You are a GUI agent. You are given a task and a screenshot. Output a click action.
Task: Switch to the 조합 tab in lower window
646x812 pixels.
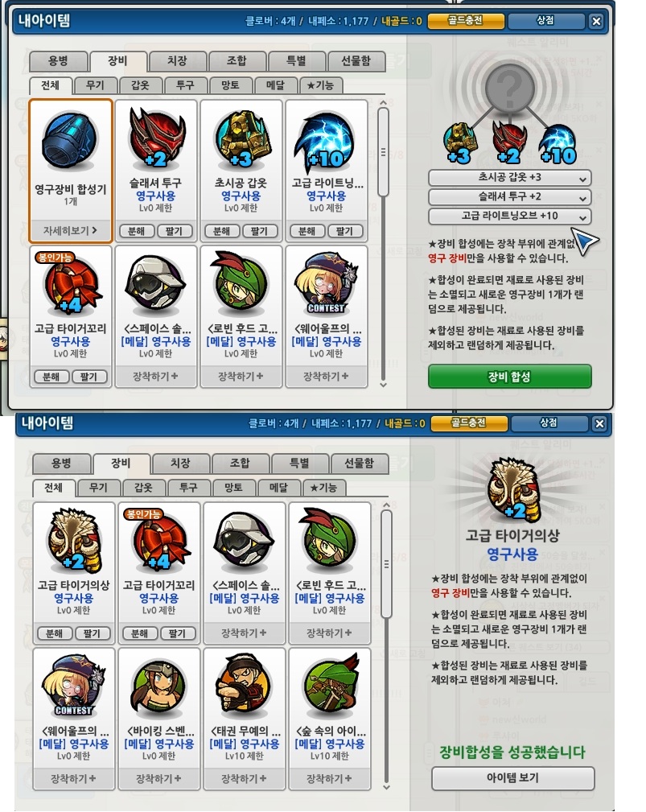coord(240,464)
